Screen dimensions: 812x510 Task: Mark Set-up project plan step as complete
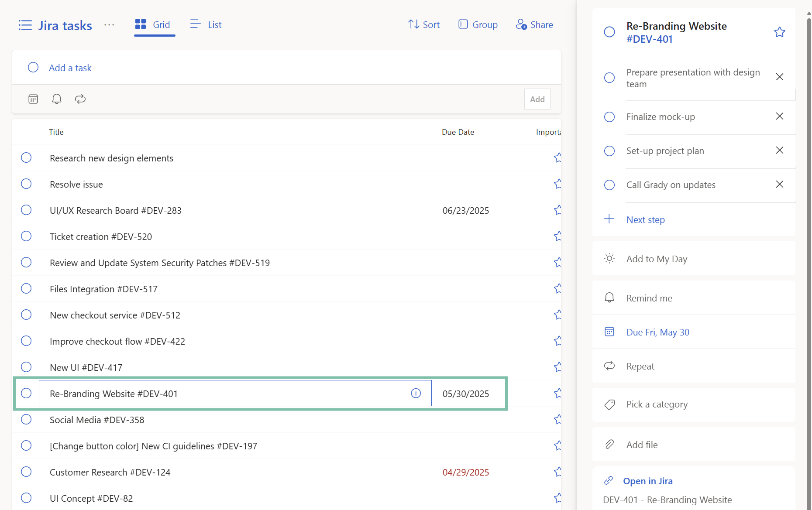pyautogui.click(x=609, y=151)
